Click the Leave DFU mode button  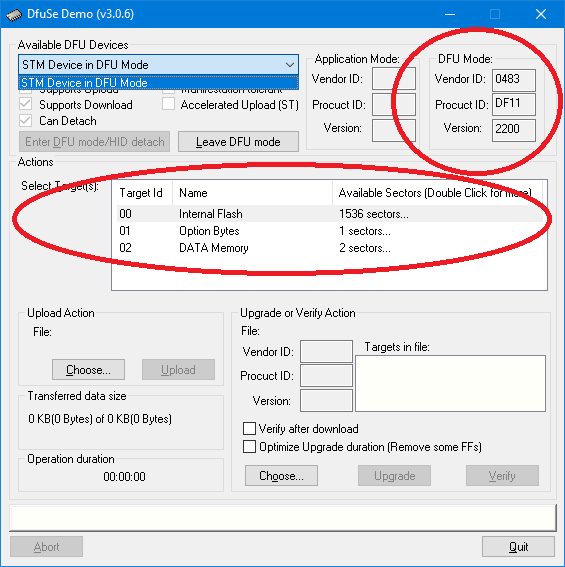[238, 141]
